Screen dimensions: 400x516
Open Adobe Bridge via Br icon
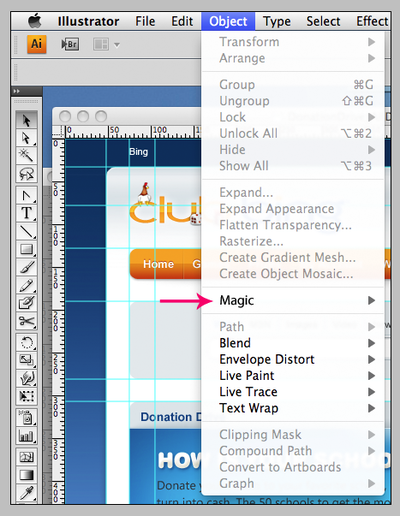point(70,44)
